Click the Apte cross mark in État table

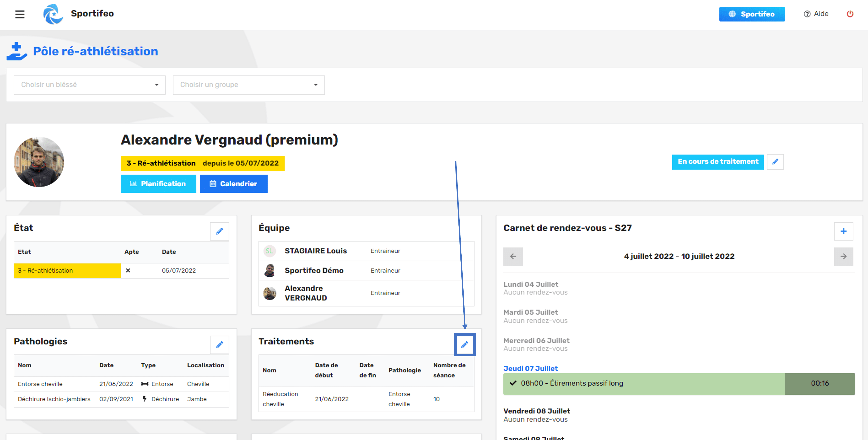[x=128, y=271]
